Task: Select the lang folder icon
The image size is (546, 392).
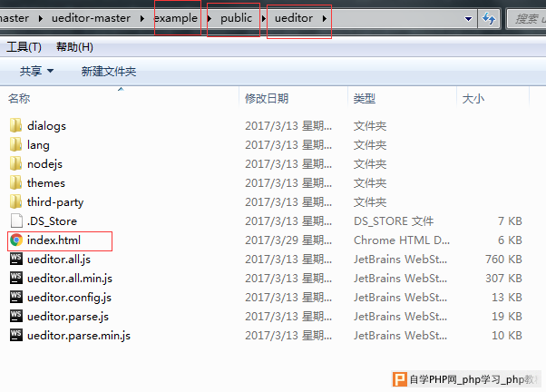Action: pos(15,144)
